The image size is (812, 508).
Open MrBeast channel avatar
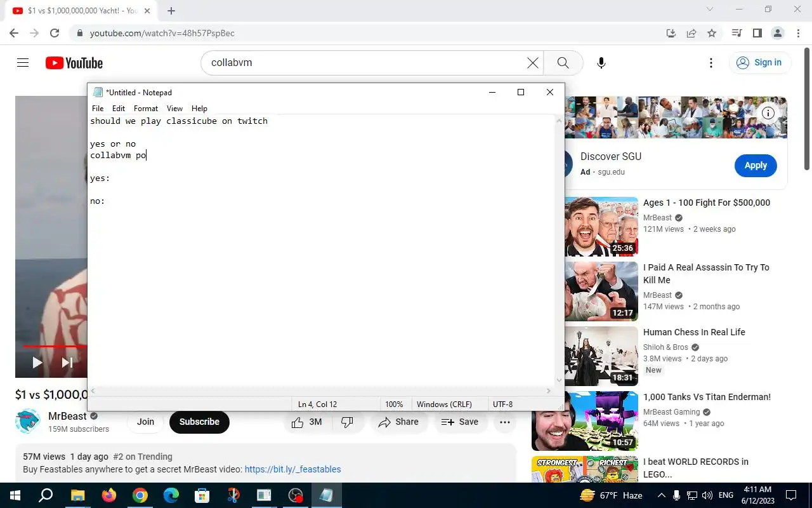pyautogui.click(x=28, y=421)
